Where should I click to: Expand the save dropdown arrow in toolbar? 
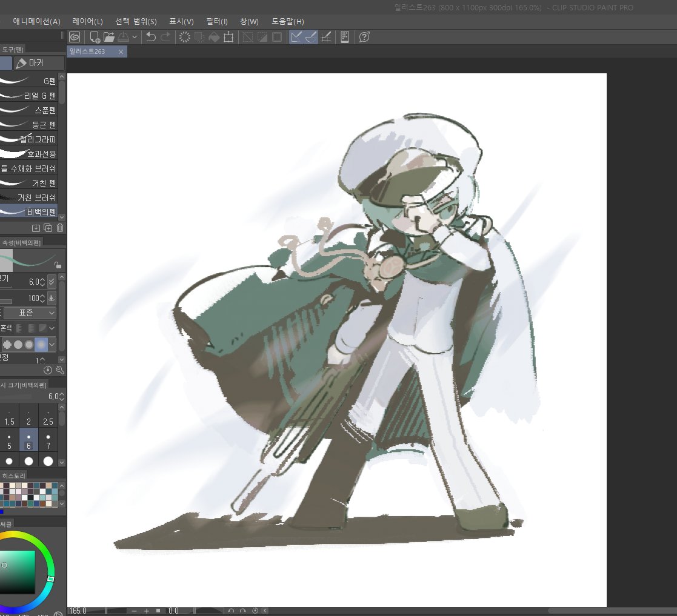[135, 37]
